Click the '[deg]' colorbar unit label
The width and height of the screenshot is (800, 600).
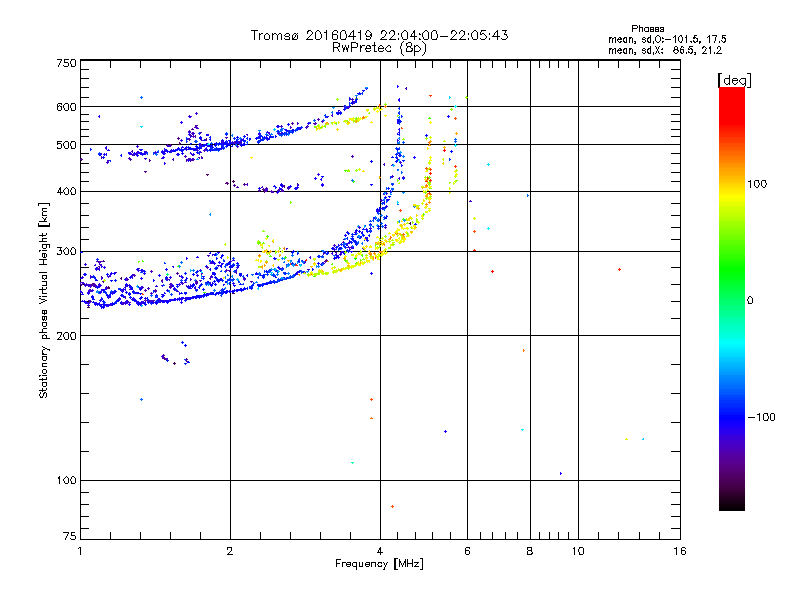[x=734, y=80]
